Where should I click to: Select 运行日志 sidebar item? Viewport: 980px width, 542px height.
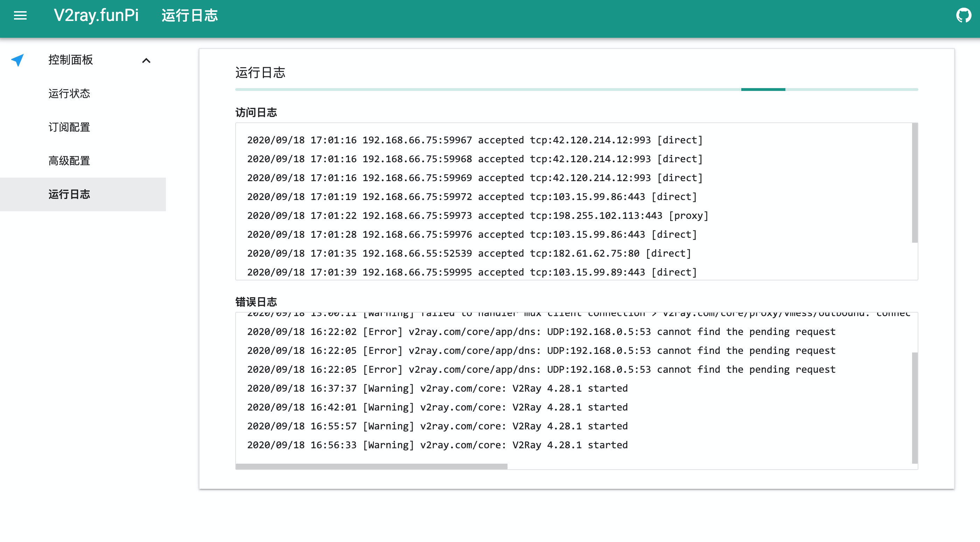[x=69, y=194]
